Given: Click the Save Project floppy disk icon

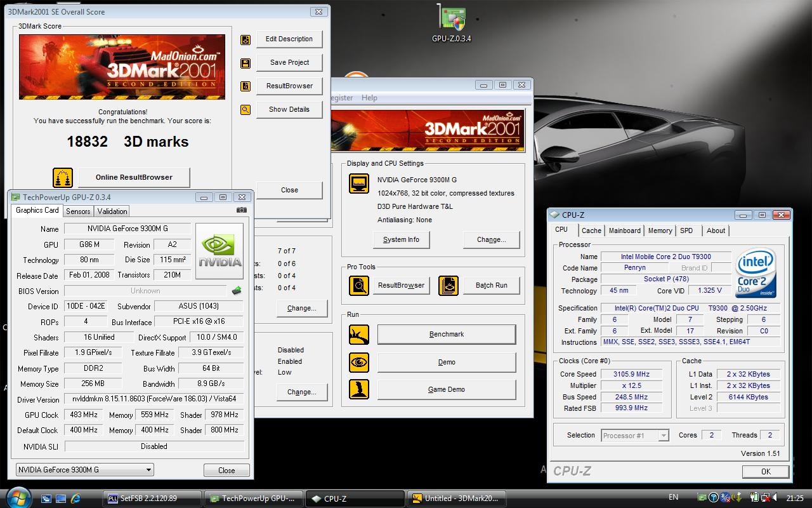Looking at the screenshot, I should click(246, 63).
